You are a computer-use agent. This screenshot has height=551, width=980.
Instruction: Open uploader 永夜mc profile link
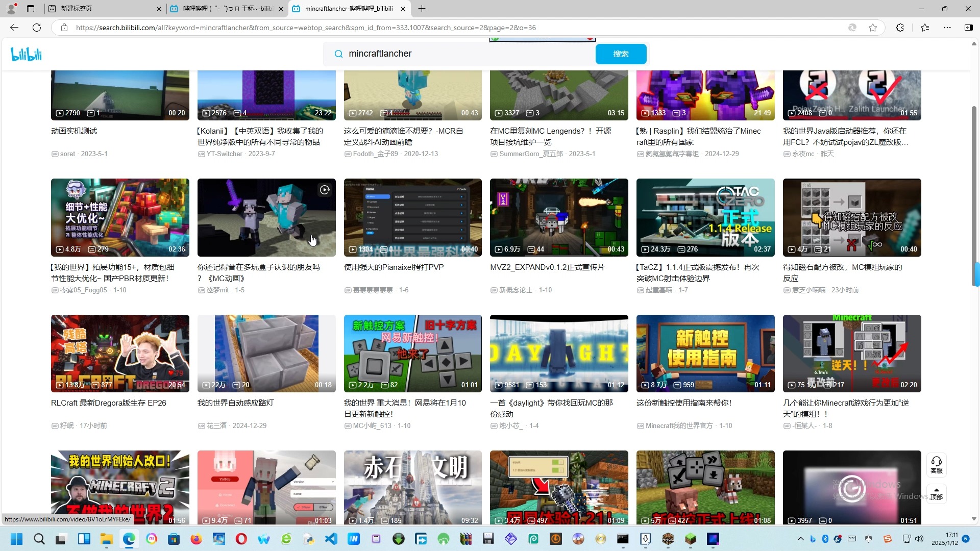803,154
